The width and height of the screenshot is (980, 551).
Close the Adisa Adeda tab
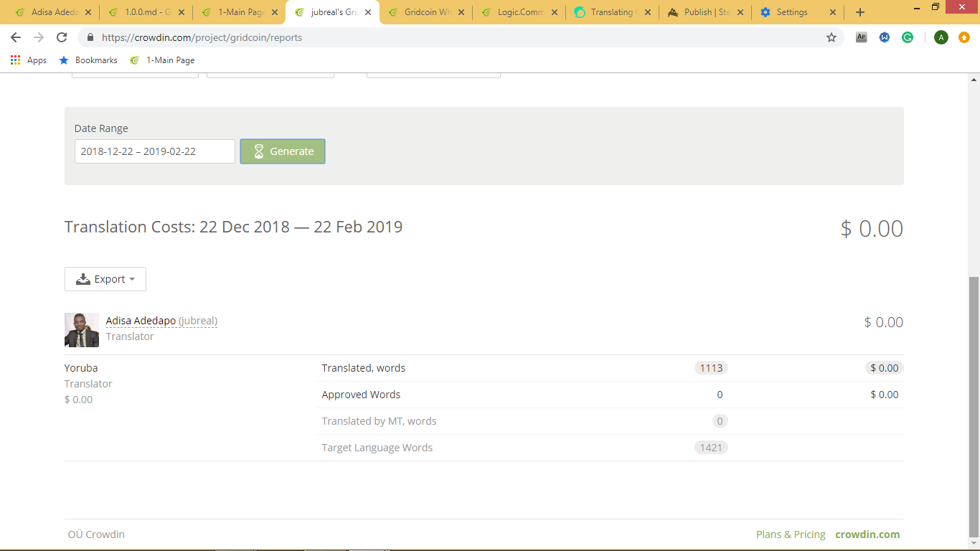88,12
